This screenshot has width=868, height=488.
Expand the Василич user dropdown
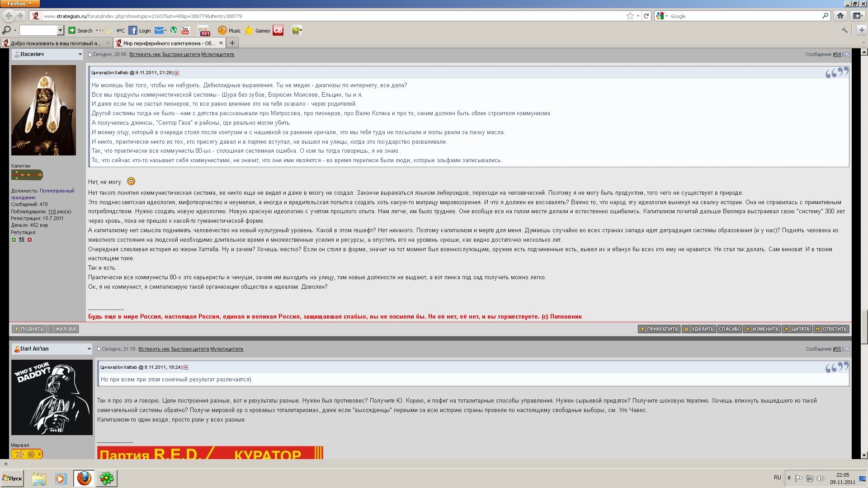click(x=80, y=54)
